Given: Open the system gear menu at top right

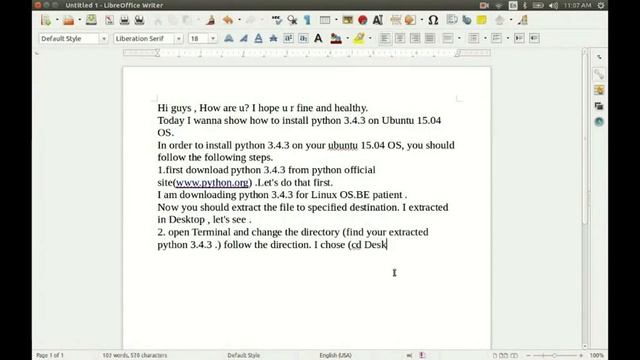Looking at the screenshot, I should pos(600,5).
